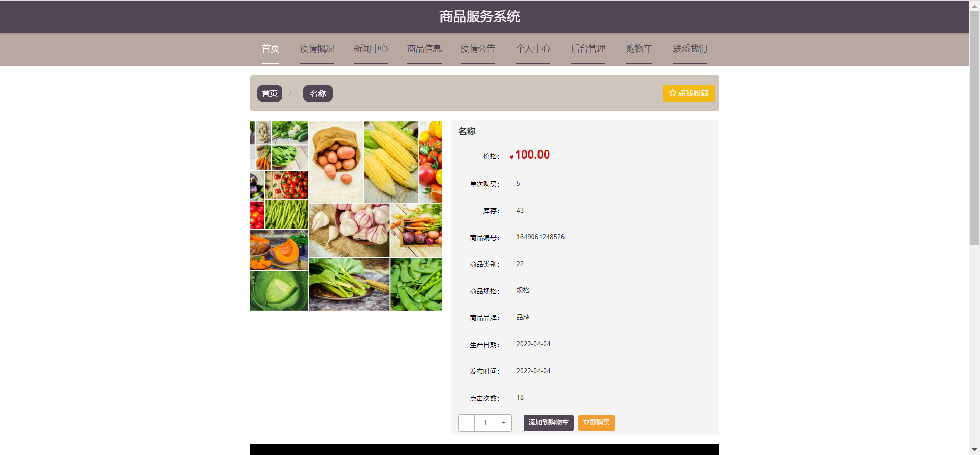Click the 商品规格 value 规格

pos(523,290)
